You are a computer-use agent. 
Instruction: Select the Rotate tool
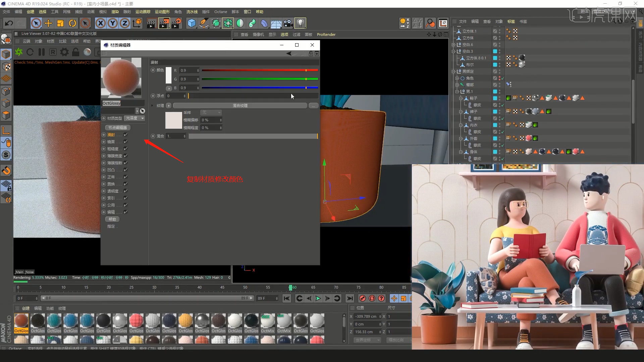72,23
